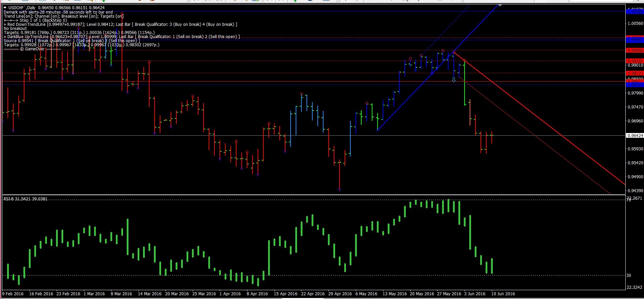Click the 'Red DownTrendLine' info line
Screen dimensions: 644x299
point(120,24)
